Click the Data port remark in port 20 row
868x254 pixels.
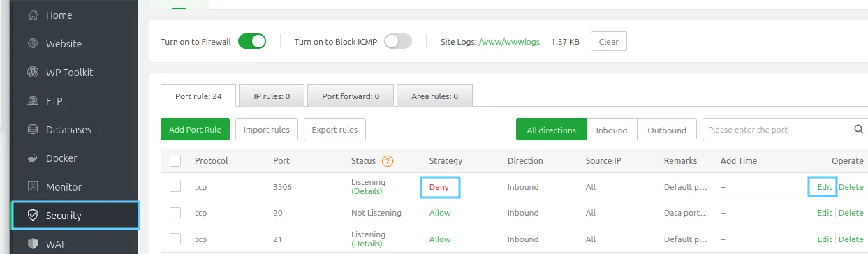685,213
